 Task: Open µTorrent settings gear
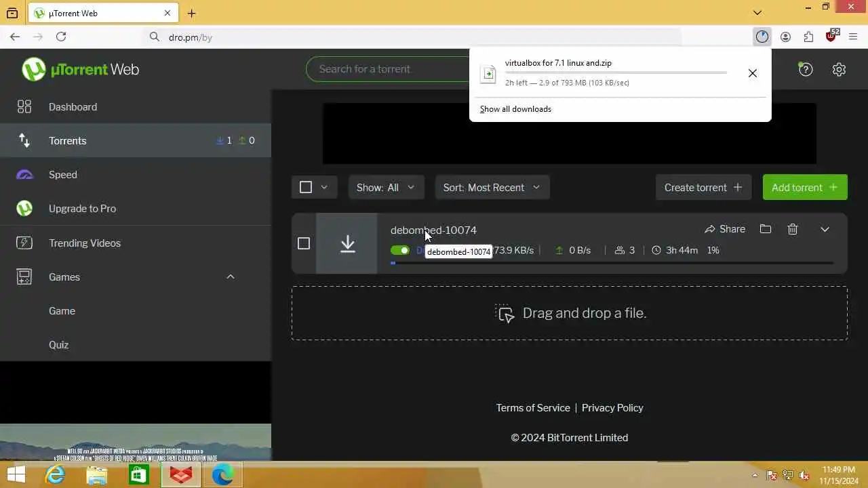pos(839,69)
